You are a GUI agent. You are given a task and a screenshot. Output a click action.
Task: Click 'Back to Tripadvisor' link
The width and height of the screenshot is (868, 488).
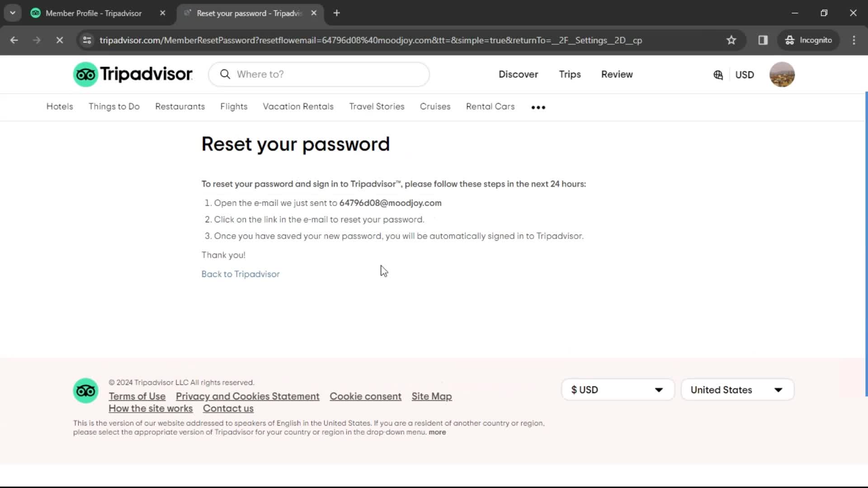[240, 274]
